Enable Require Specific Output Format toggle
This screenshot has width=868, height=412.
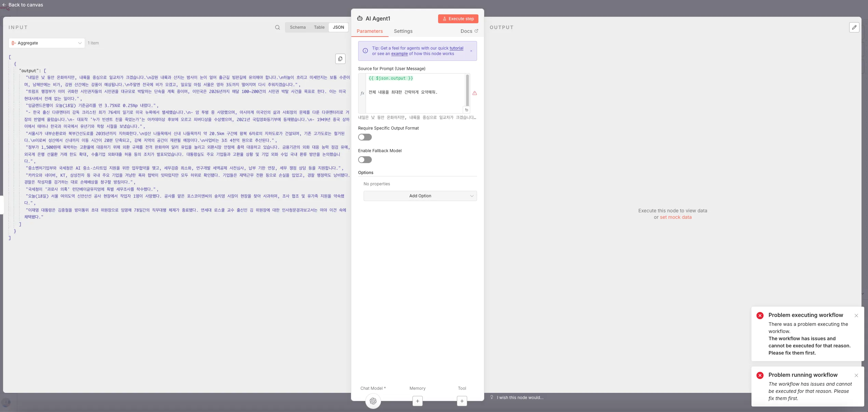[x=365, y=137]
